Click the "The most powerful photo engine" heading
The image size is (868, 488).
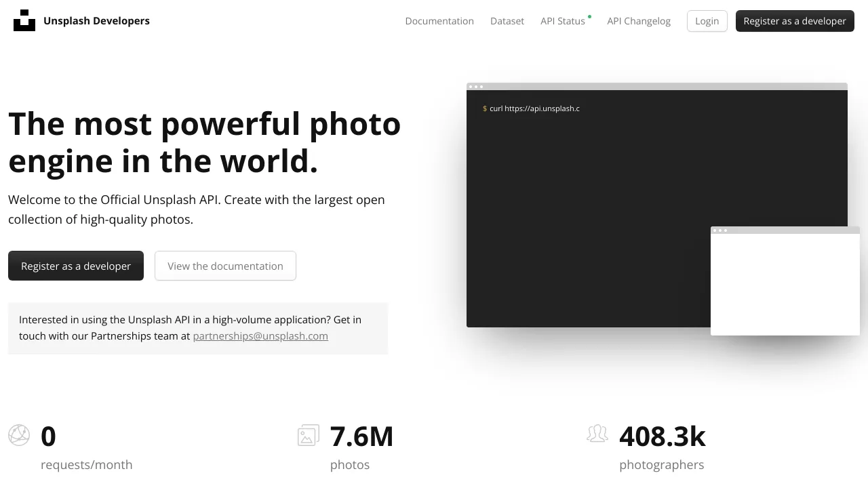(x=205, y=142)
